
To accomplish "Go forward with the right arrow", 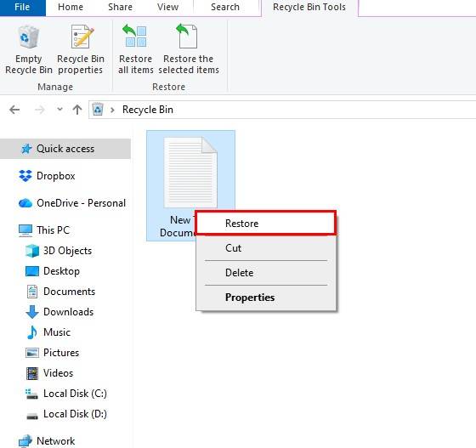I will click(x=39, y=110).
